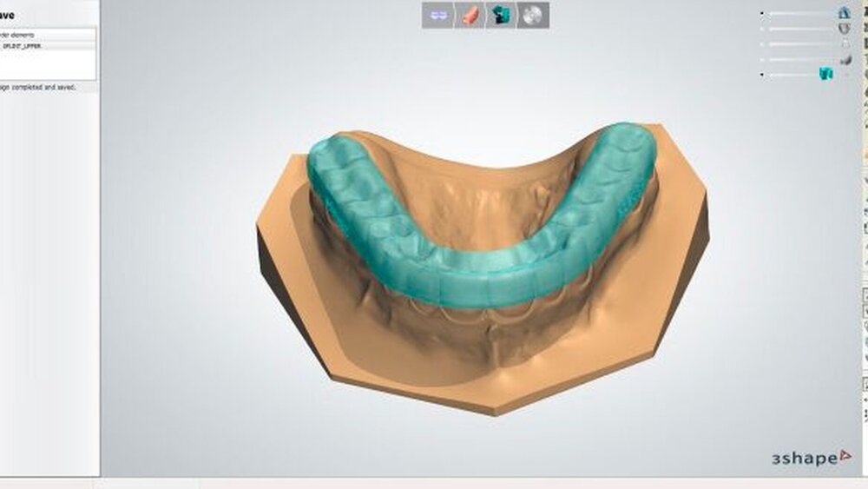This screenshot has width=868, height=489.
Task: Toggle visibility dot of the teal splint slider row
Action: coord(762,75)
